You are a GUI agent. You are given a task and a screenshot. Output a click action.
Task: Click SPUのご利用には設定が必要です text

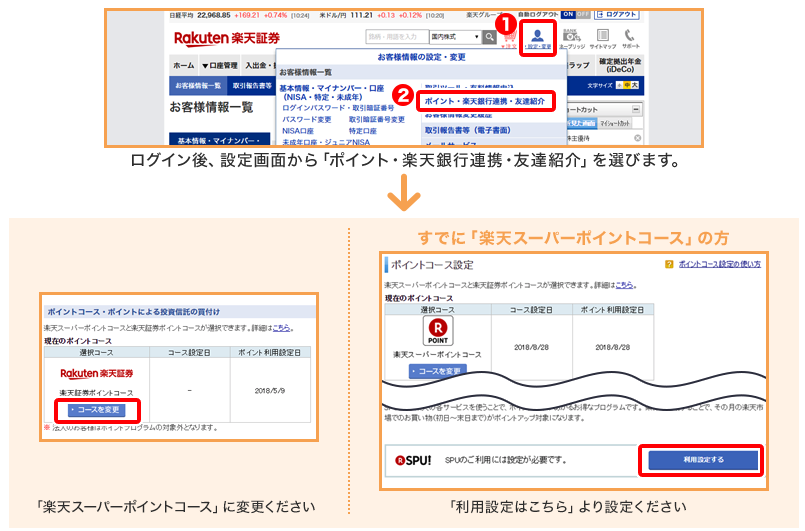tap(505, 460)
